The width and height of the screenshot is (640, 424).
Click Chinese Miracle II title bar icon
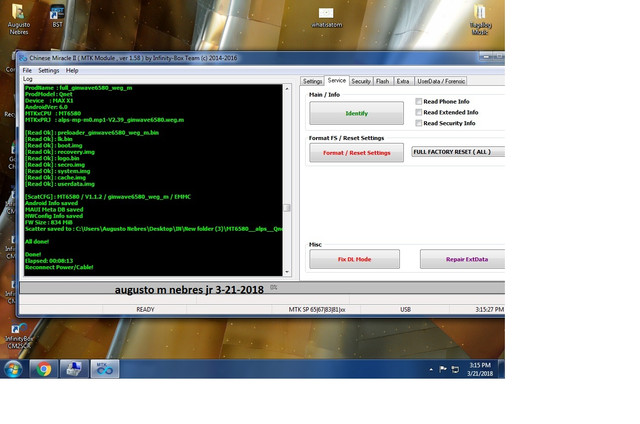23,58
